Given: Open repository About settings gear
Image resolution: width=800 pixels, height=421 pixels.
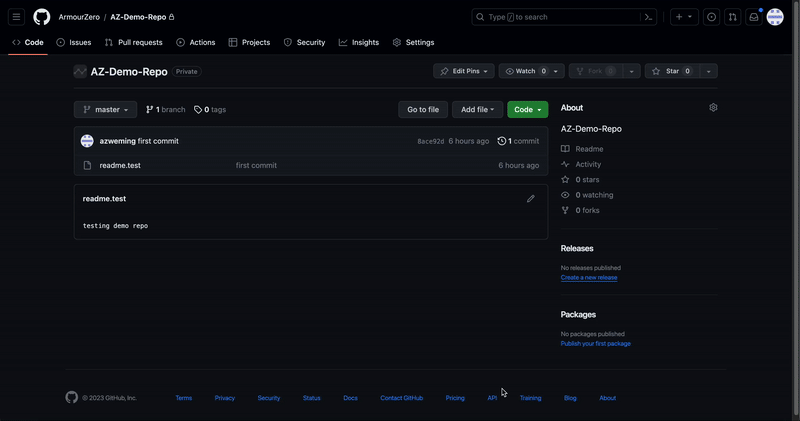Looking at the screenshot, I should coord(713,108).
